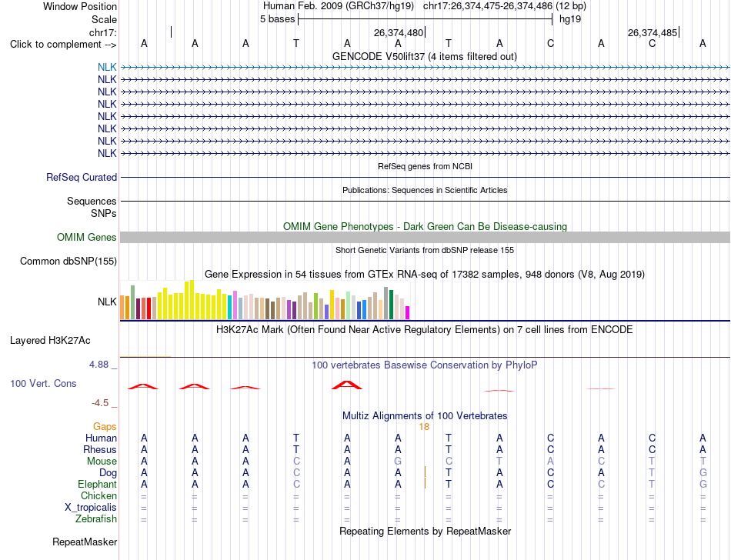Open the RefSeq Curated track label

(x=82, y=178)
